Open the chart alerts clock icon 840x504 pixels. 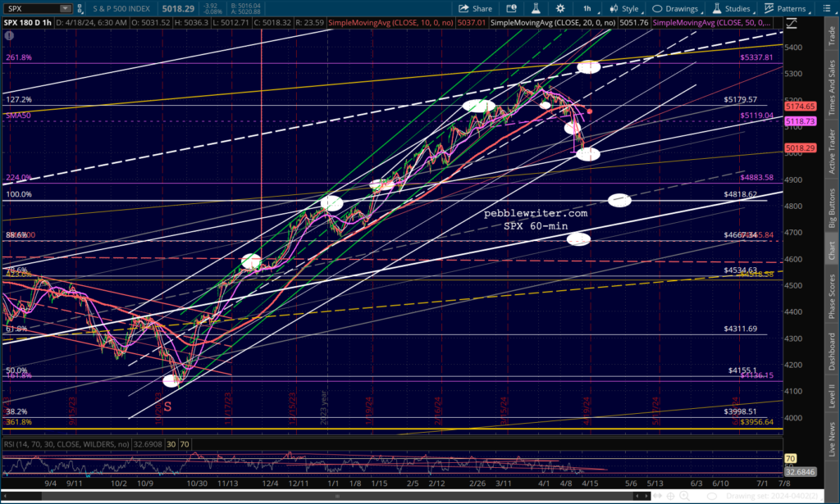tap(512, 8)
